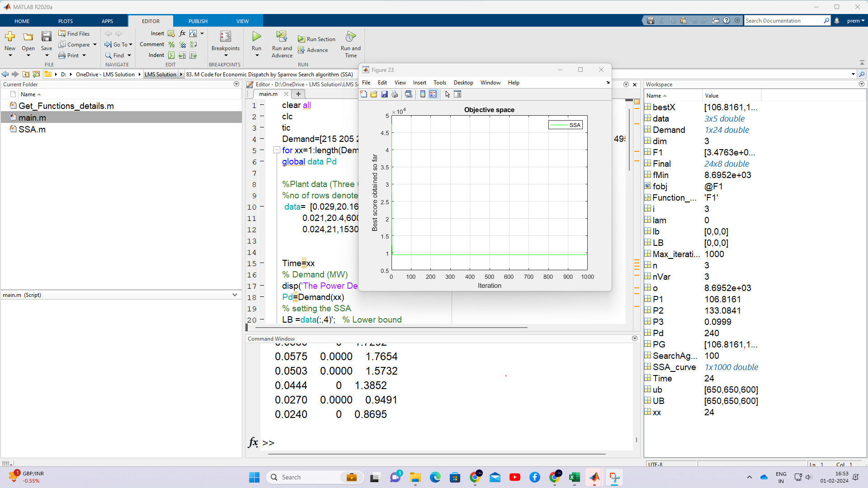Open the Find dropdown in Navigate section
Viewport: 868px width, 488px height.
click(x=130, y=55)
